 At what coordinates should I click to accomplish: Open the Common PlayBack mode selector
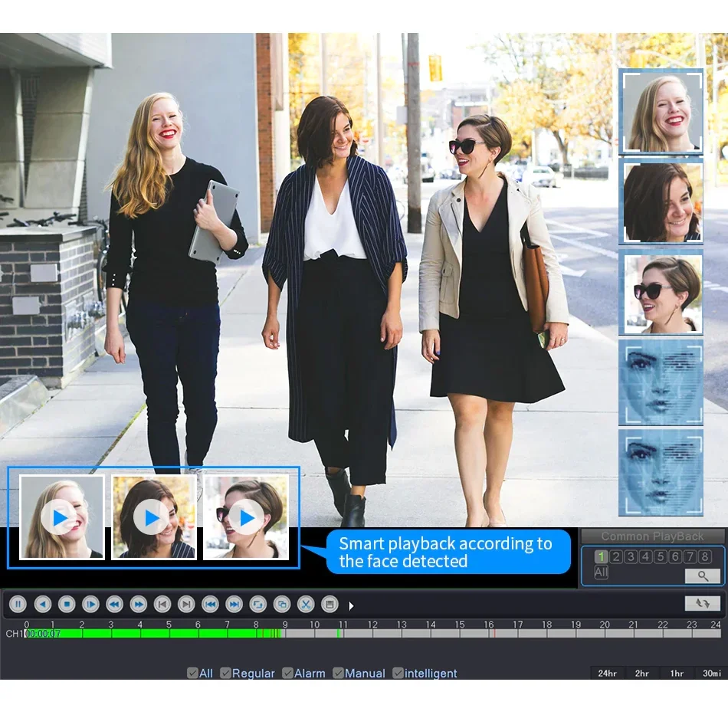tap(652, 536)
